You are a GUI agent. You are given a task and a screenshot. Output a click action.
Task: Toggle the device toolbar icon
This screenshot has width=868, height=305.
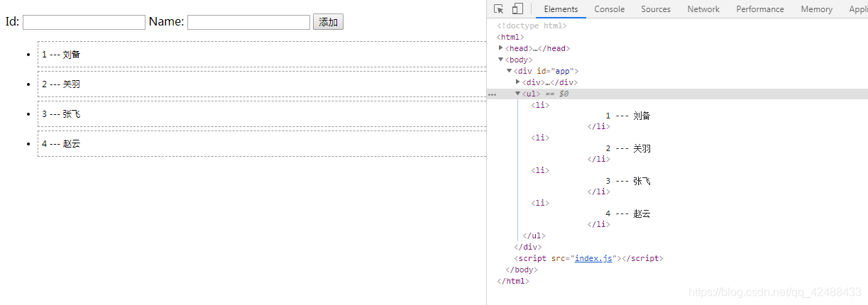point(517,9)
